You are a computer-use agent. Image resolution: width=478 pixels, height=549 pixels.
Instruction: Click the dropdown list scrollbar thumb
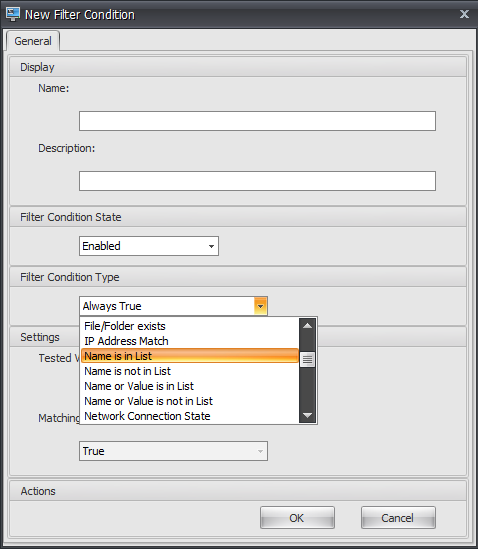[x=307, y=360]
